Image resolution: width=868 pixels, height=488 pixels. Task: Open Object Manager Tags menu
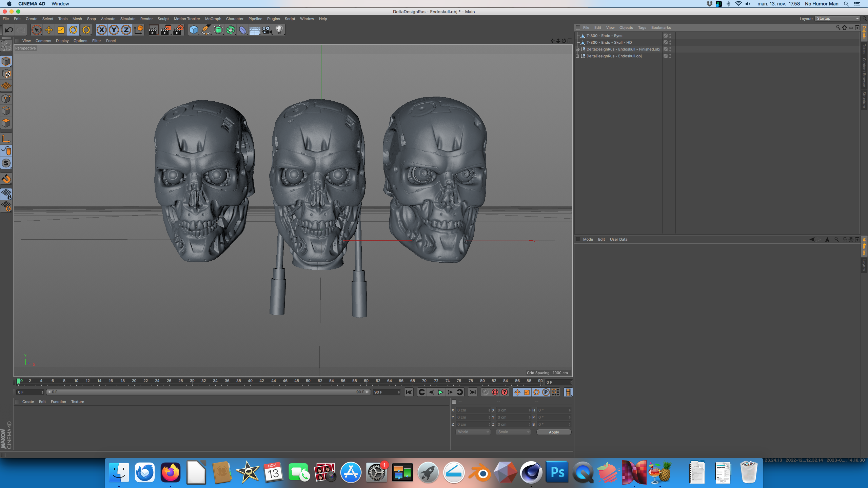(642, 27)
